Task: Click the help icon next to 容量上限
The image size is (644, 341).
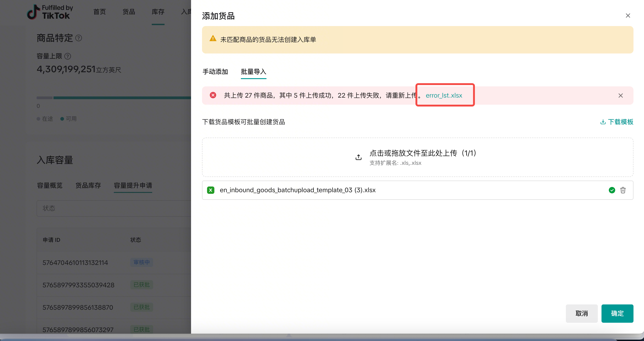Action: pos(67,56)
